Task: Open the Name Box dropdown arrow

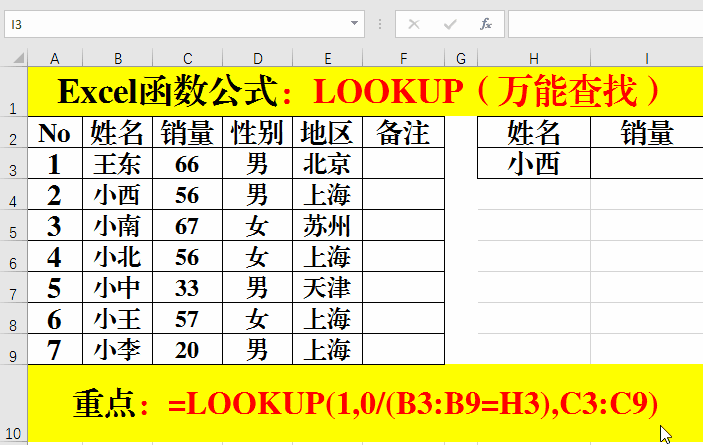Action: point(355,23)
